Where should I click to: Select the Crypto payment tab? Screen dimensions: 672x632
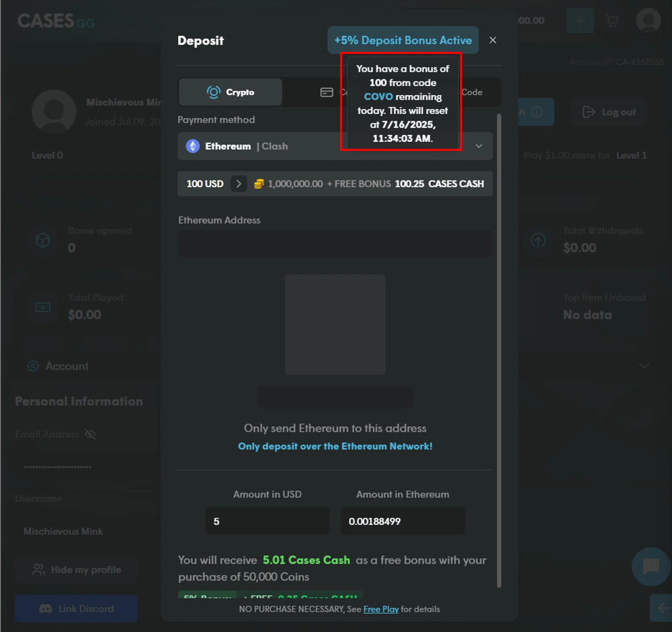pos(230,92)
